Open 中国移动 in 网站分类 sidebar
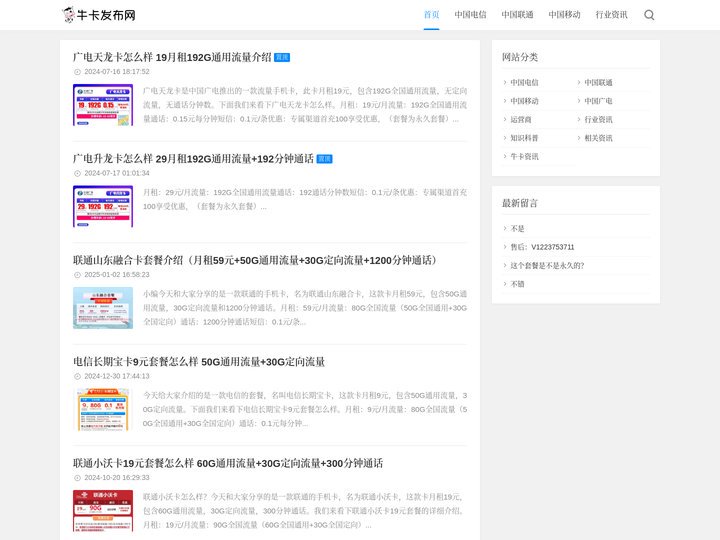The image size is (720, 540). pos(524,101)
